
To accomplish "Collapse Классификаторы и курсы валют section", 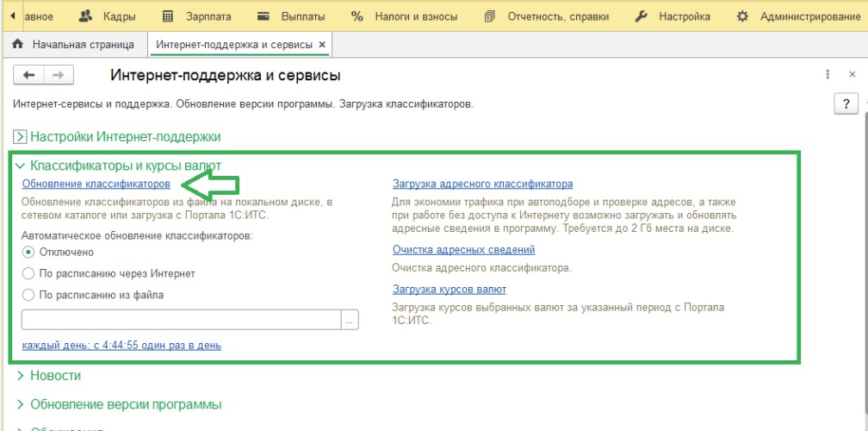I will coord(21,165).
